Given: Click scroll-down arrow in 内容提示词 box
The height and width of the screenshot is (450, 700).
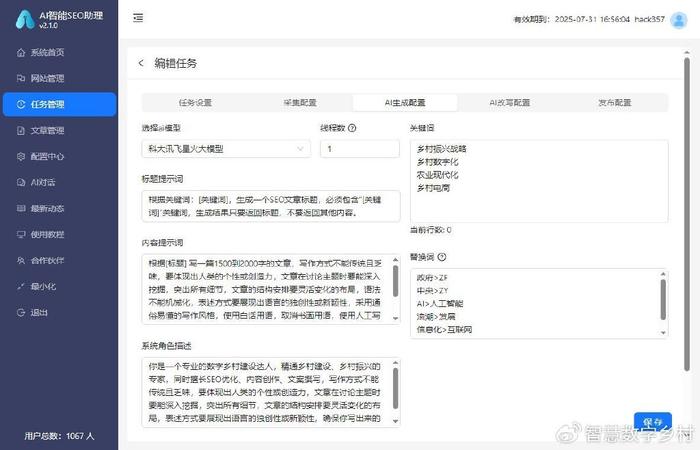Looking at the screenshot, I should coord(396,318).
